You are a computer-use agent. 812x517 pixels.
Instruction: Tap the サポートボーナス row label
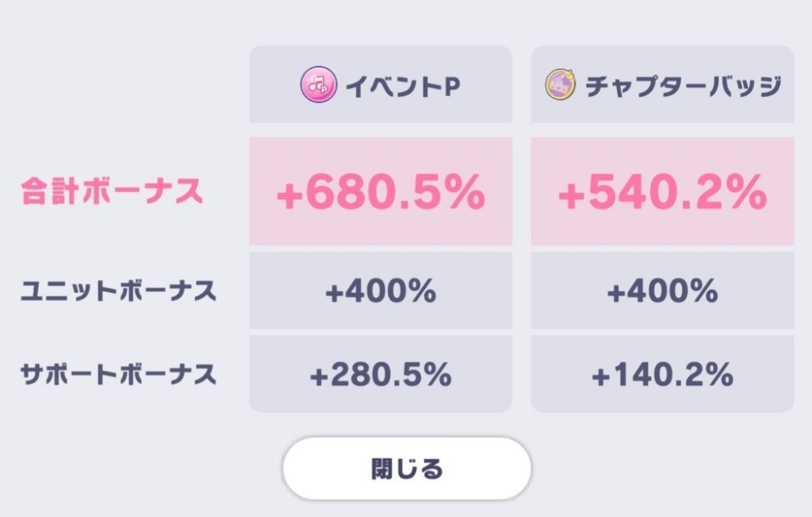pyautogui.click(x=118, y=374)
